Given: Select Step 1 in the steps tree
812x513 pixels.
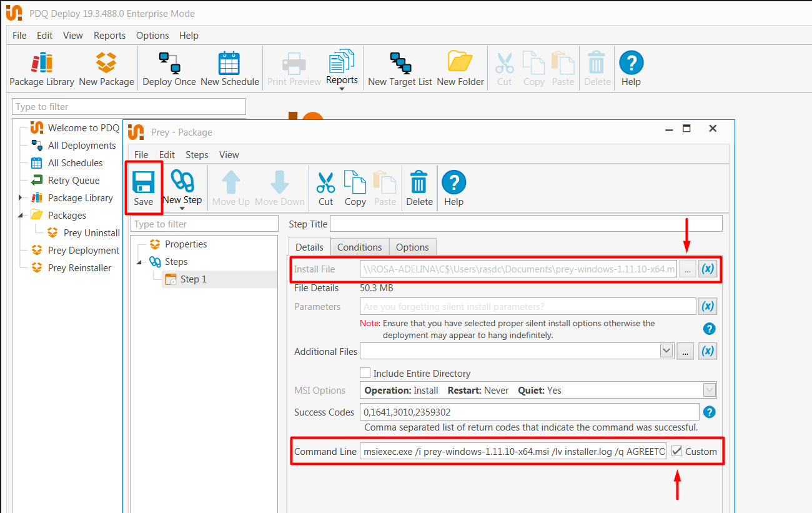Looking at the screenshot, I should tap(193, 279).
